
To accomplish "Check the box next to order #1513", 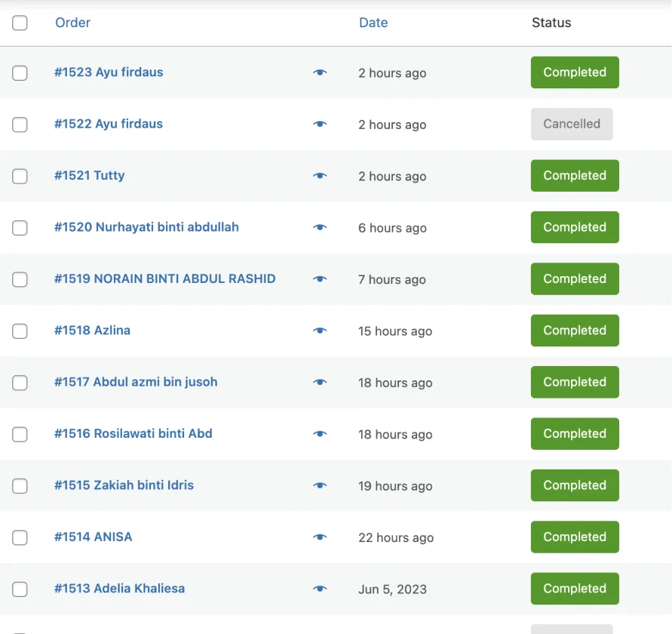I will point(20,589).
